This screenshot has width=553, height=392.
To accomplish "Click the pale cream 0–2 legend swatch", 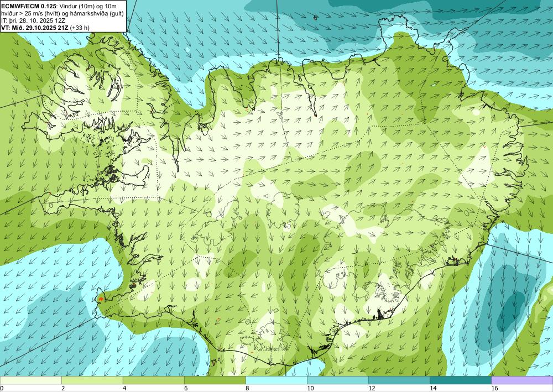I will 30,380.
